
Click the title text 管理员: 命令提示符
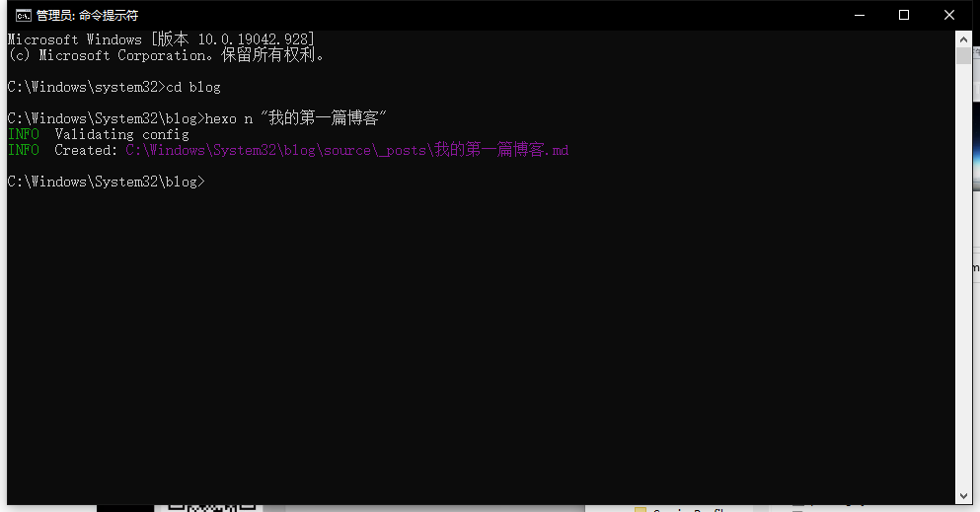[x=88, y=16]
